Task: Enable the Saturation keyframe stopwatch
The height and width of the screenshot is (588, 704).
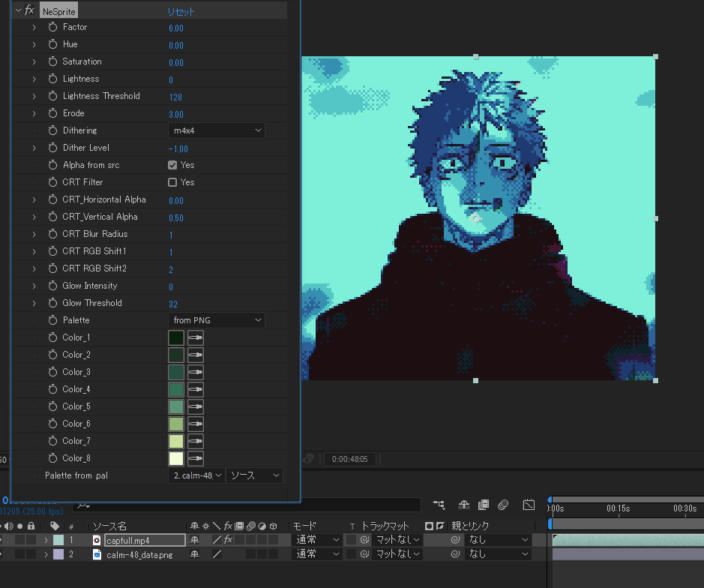Action: 53,61
